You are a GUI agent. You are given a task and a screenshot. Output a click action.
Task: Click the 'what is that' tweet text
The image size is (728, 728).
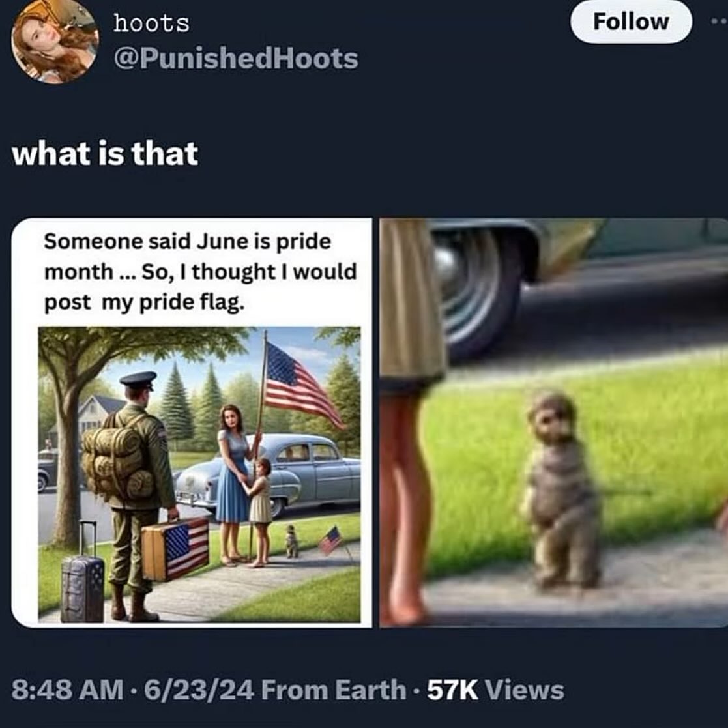(105, 154)
